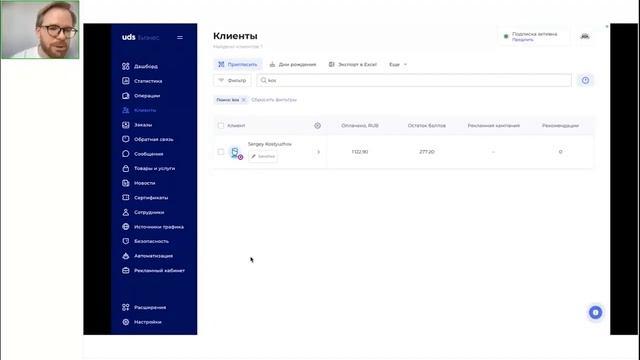Click the Продлить subscription link
This screenshot has height=360, width=640.
tap(522, 40)
